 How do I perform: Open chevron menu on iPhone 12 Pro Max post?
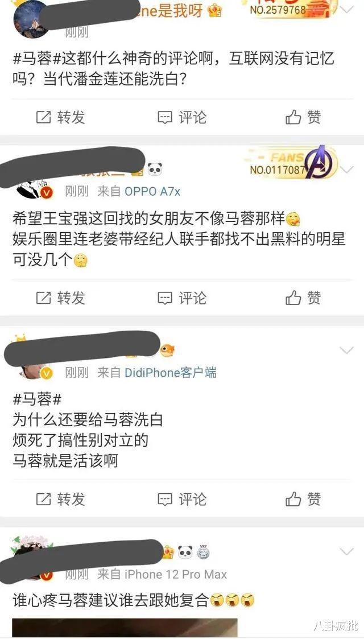click(346, 552)
